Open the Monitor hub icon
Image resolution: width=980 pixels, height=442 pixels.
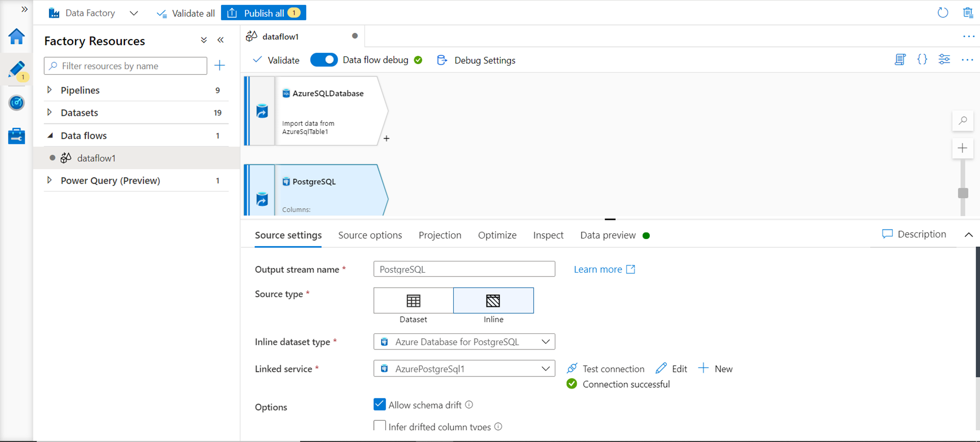tap(17, 103)
